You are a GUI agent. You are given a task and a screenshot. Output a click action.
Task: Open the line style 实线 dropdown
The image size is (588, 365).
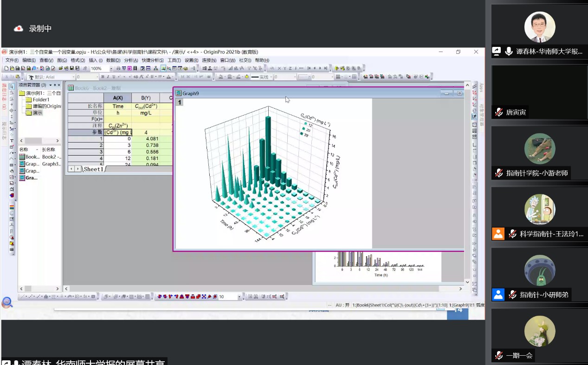[271, 77]
